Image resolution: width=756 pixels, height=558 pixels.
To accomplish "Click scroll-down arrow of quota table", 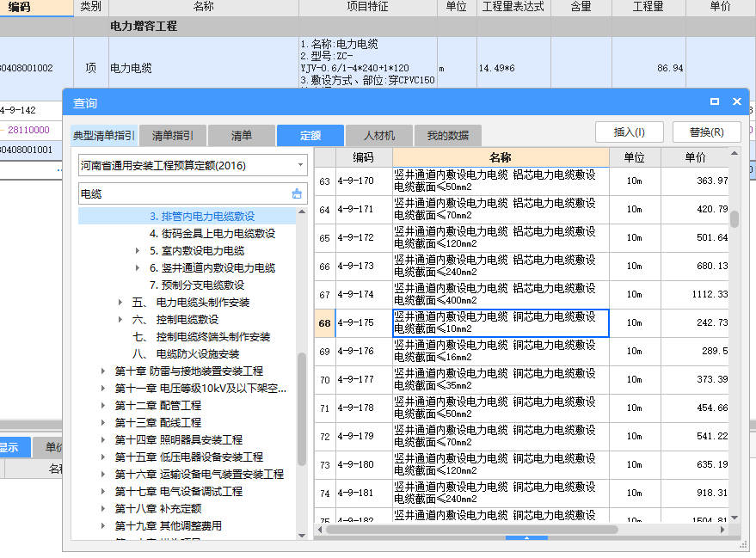I will [x=734, y=518].
